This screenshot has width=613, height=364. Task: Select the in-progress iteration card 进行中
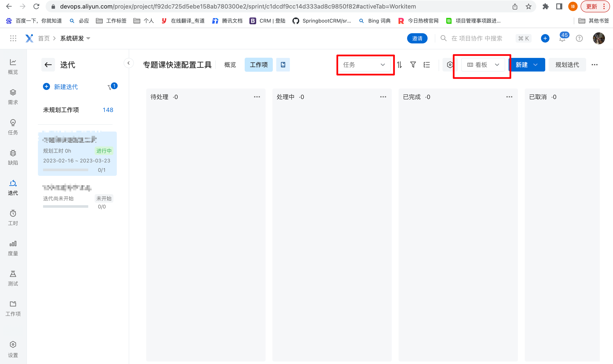coord(77,153)
